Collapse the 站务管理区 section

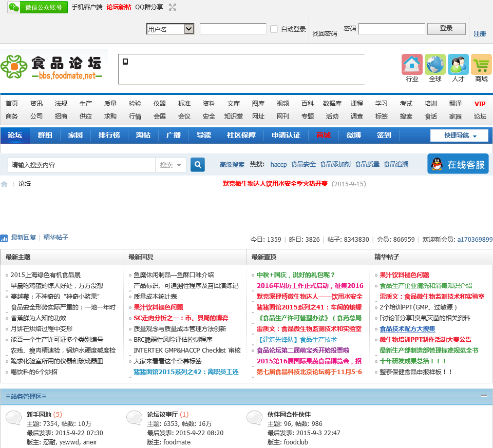point(484,396)
